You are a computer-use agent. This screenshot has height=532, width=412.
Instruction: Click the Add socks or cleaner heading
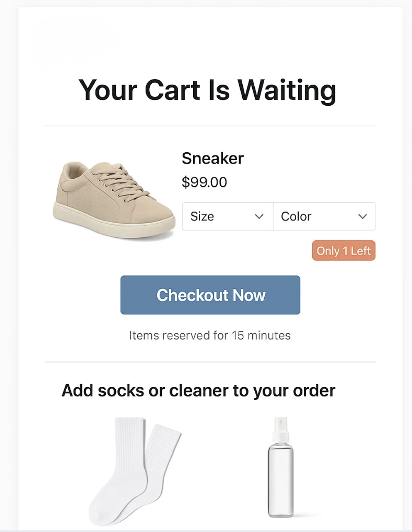point(198,391)
